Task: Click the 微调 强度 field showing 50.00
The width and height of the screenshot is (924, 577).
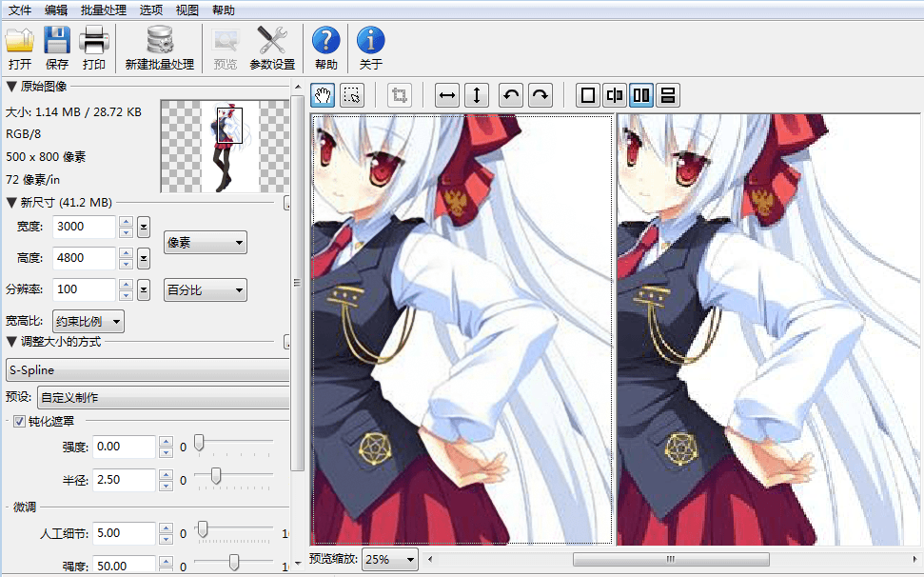Action: coord(125,565)
